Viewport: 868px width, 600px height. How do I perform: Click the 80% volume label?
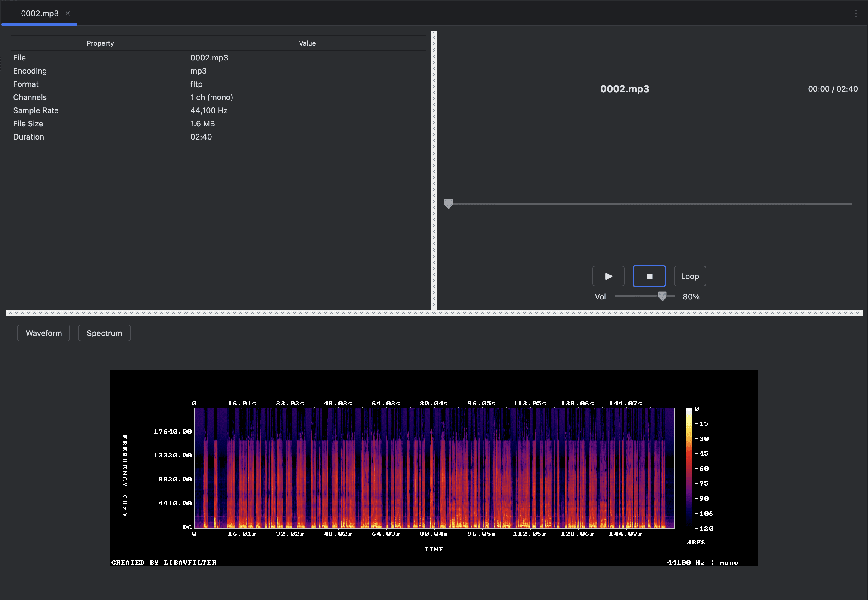pyautogui.click(x=691, y=297)
